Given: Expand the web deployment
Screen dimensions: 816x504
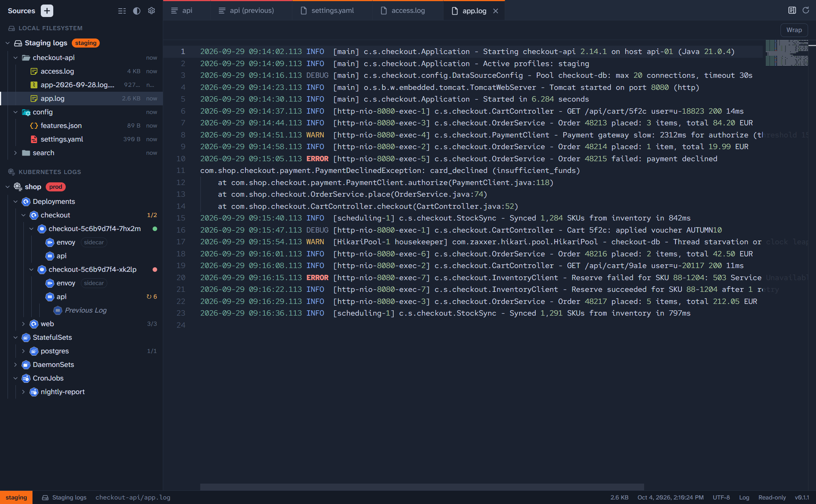Looking at the screenshot, I should (x=23, y=324).
